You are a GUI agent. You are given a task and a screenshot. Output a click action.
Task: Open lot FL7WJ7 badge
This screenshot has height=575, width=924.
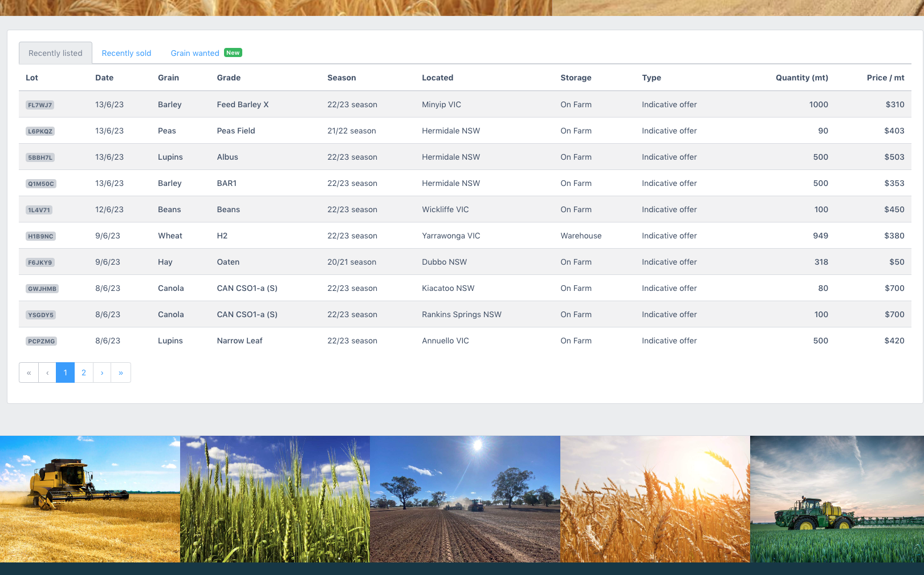tap(40, 105)
